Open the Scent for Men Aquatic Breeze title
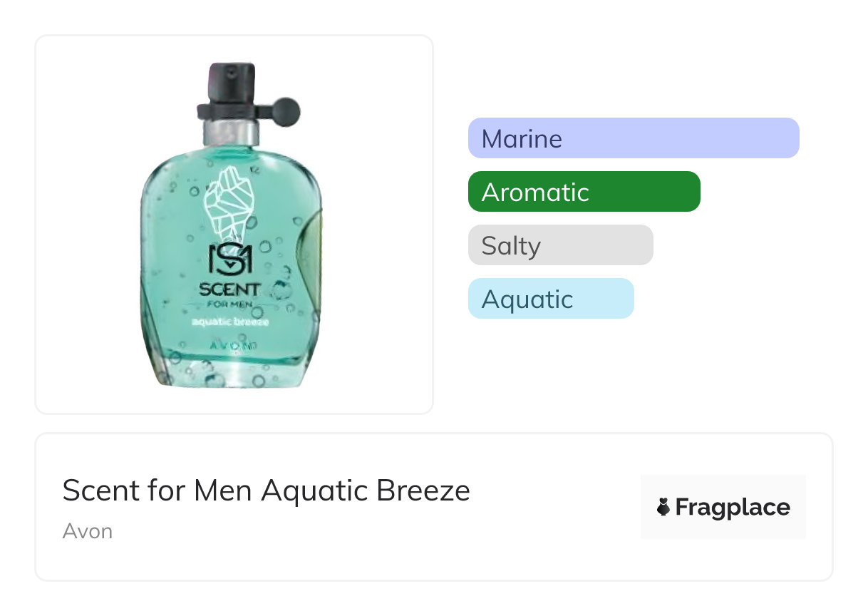The width and height of the screenshot is (868, 616). (266, 491)
